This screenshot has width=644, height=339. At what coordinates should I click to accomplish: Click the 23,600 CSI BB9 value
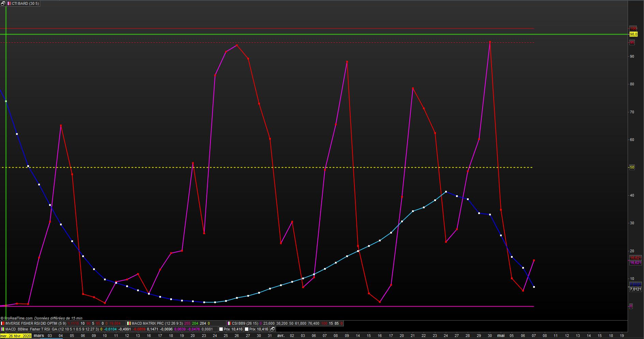(269, 323)
